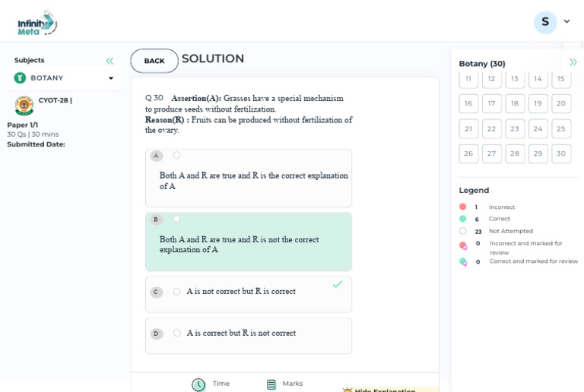Jump to question 15
The width and height of the screenshot is (584, 392).
(x=561, y=79)
